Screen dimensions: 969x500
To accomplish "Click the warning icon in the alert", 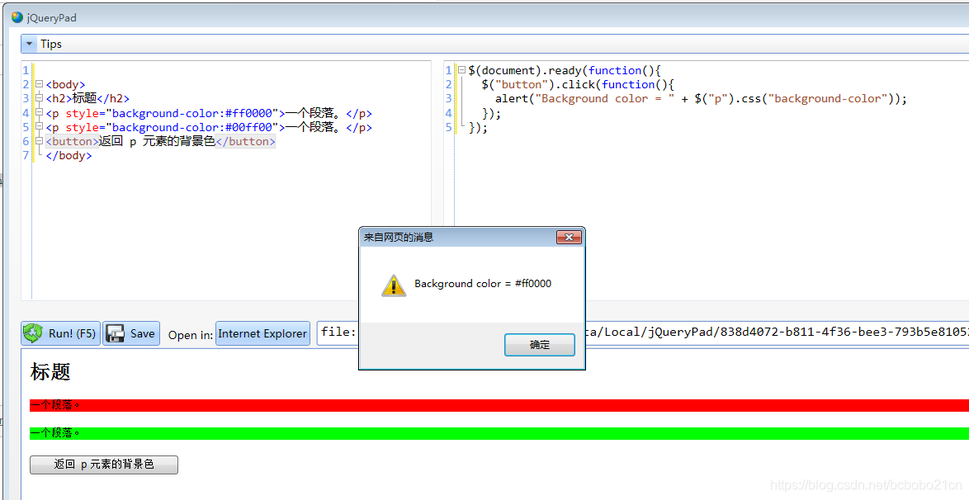I will [393, 286].
